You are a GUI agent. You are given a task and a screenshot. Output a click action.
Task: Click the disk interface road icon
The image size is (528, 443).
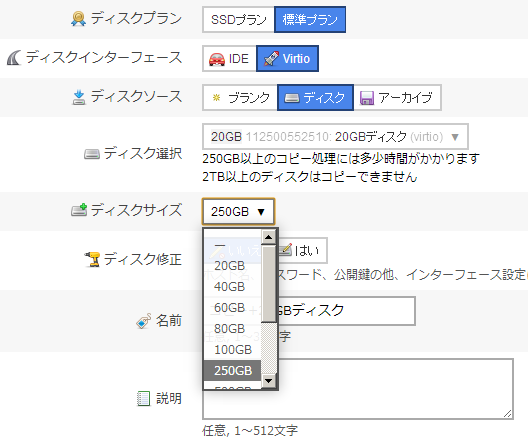tap(14, 58)
